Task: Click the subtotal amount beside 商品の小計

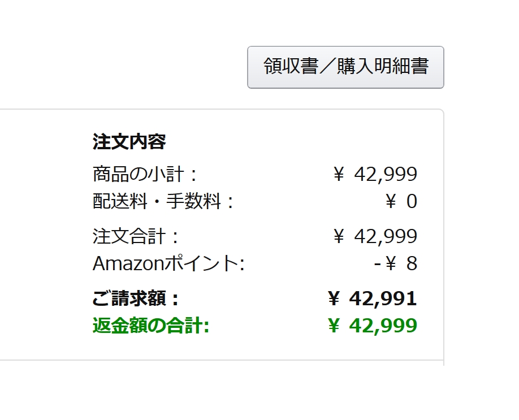Action: click(385, 174)
